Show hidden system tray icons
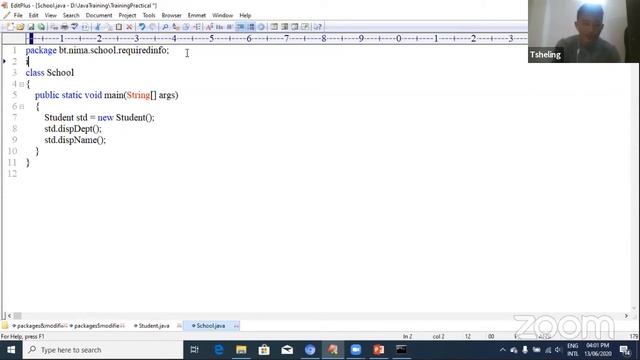Viewport: 640px width, 360px height. pos(502,350)
